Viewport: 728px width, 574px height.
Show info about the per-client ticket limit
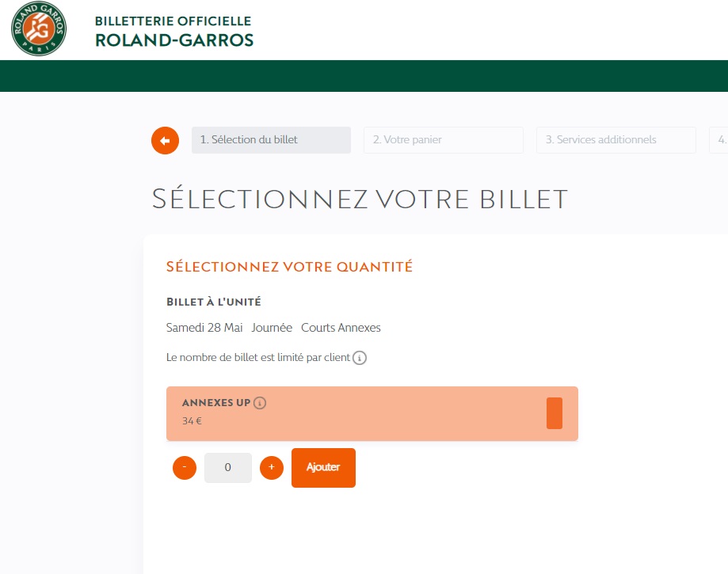(360, 358)
